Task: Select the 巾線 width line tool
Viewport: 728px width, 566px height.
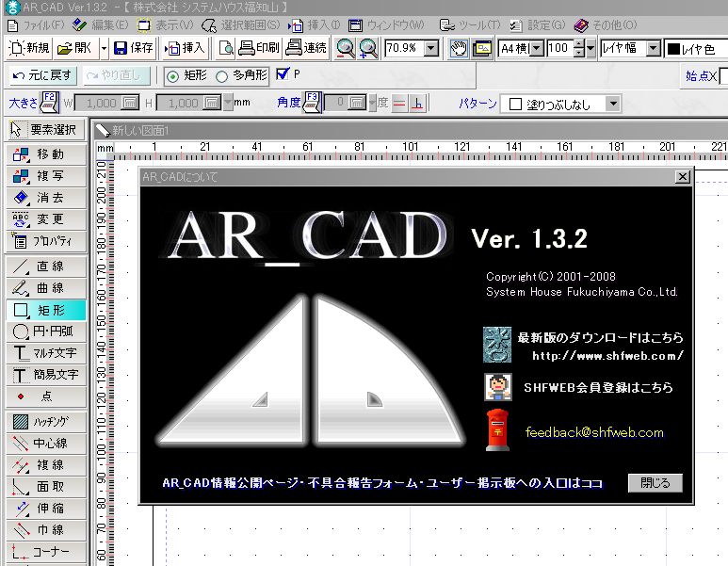Action: (x=46, y=530)
